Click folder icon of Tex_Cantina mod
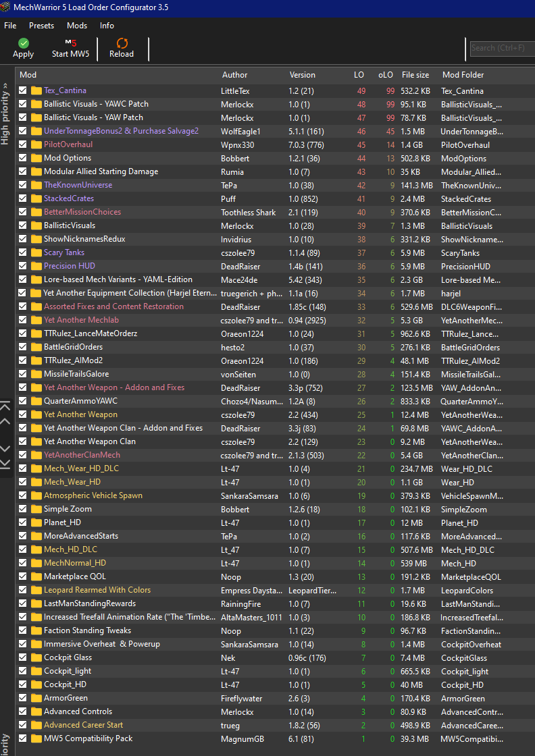This screenshot has width=535, height=756. (x=36, y=90)
